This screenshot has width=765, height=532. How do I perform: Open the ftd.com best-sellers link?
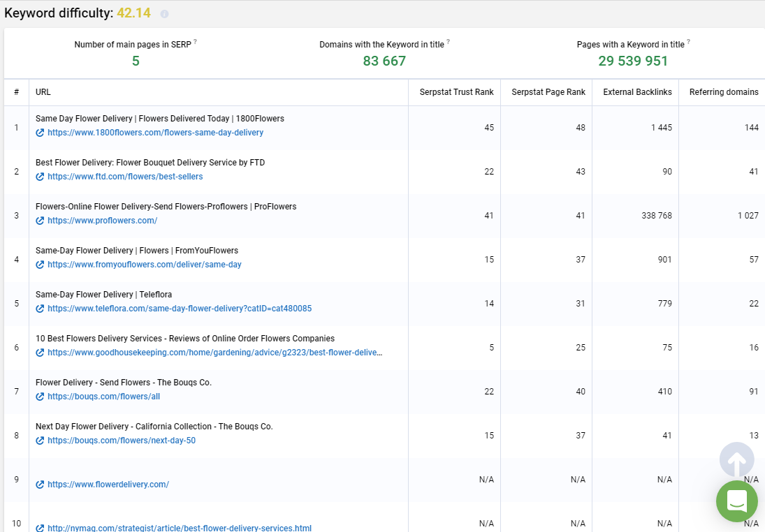(x=125, y=177)
